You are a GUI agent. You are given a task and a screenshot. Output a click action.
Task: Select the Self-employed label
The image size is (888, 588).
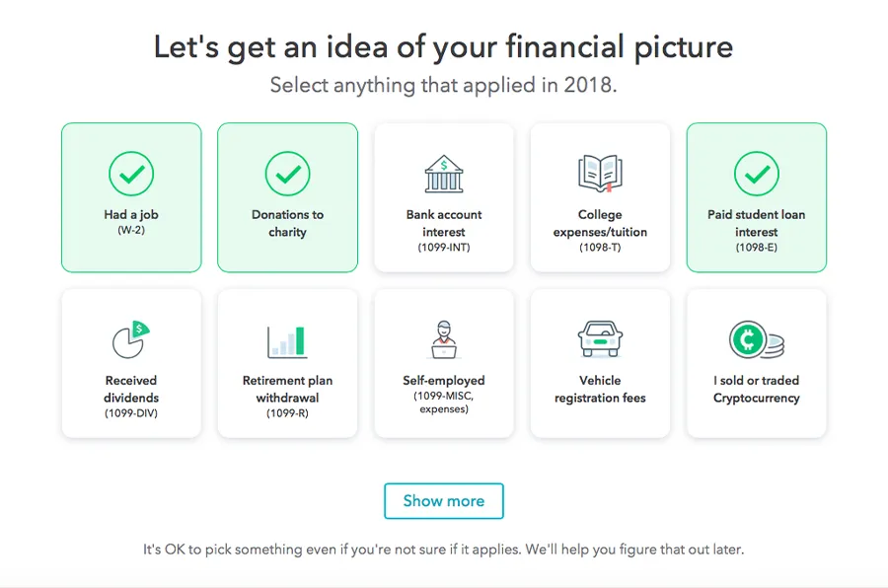(x=444, y=380)
